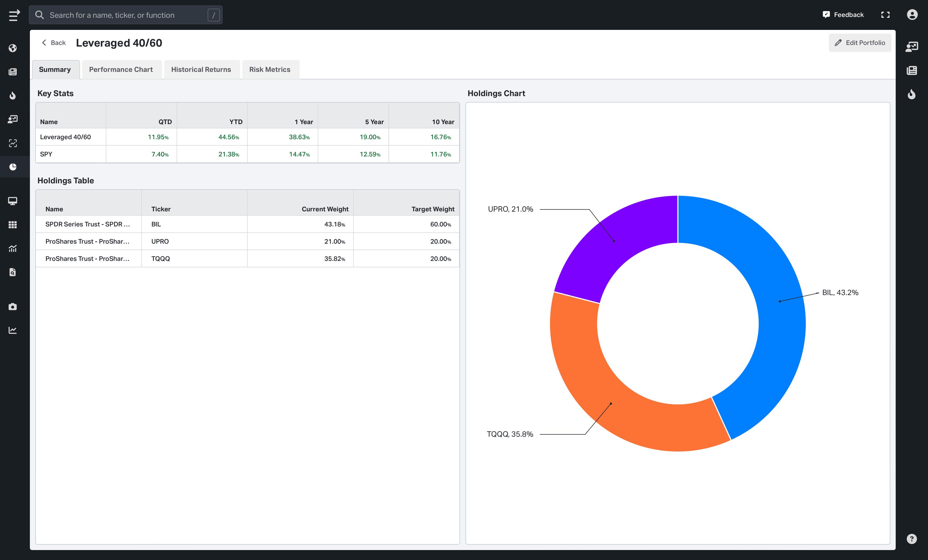Focus the name, ticker, or function search field
This screenshot has height=560, width=928.
[x=126, y=15]
